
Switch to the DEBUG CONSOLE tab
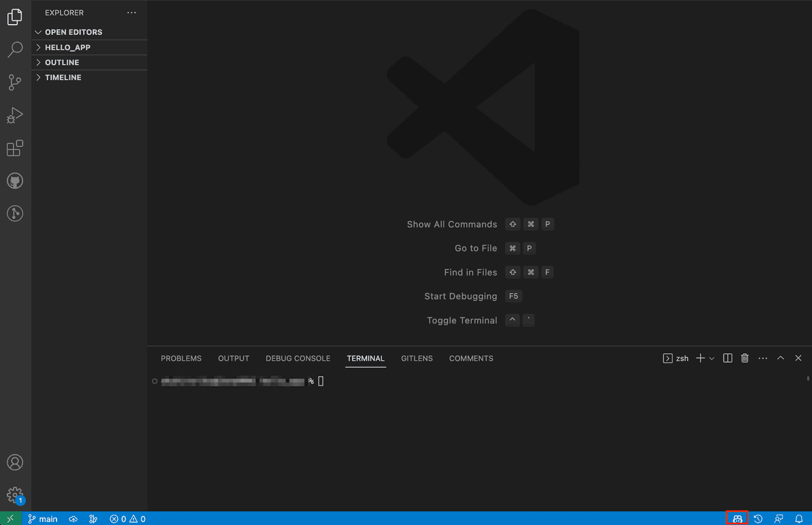298,358
